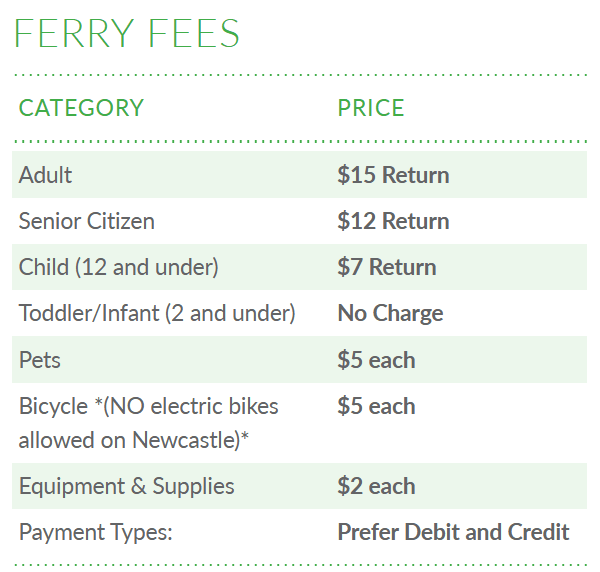Select the Equipment & Supplies label
600x572 pixels.
126,487
